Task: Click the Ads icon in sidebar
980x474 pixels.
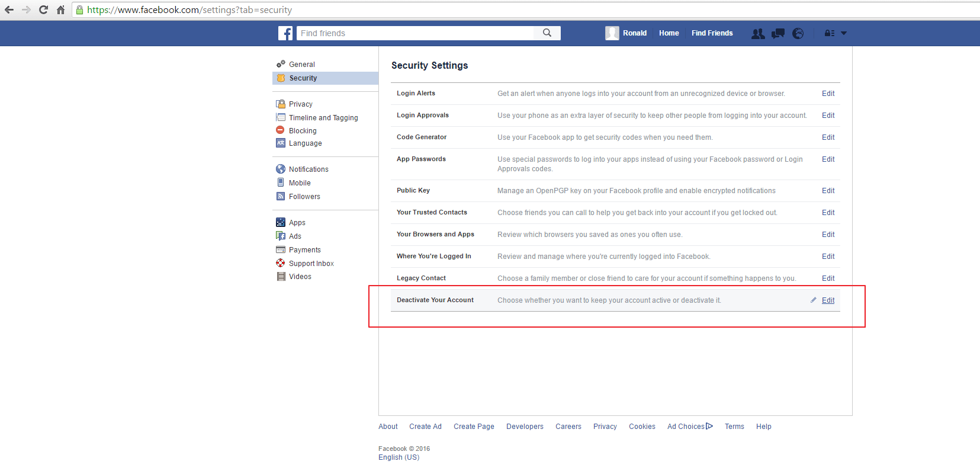Action: (281, 236)
